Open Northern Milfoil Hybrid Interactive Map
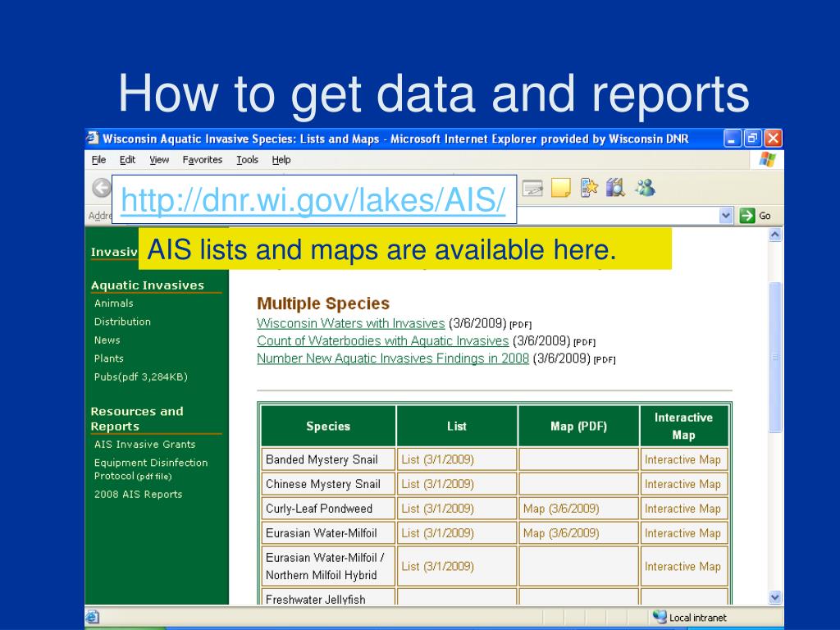The height and width of the screenshot is (630, 840). tap(682, 566)
